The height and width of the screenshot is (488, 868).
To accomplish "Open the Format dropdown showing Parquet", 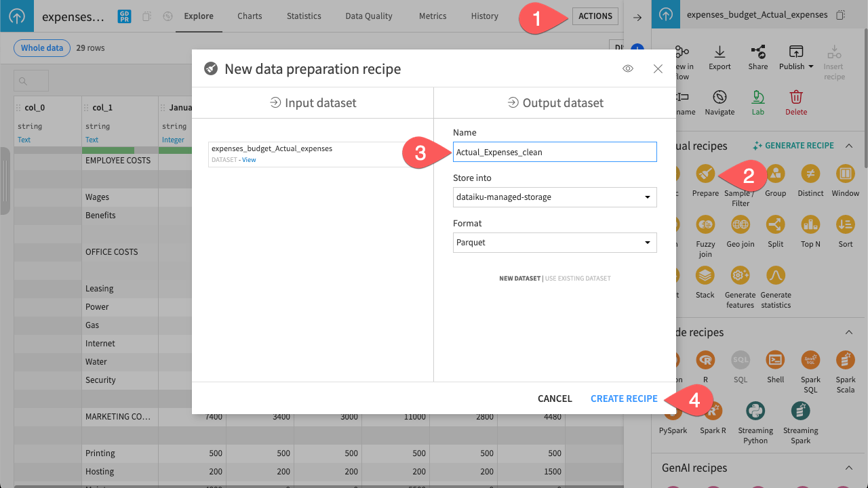I will click(x=554, y=242).
